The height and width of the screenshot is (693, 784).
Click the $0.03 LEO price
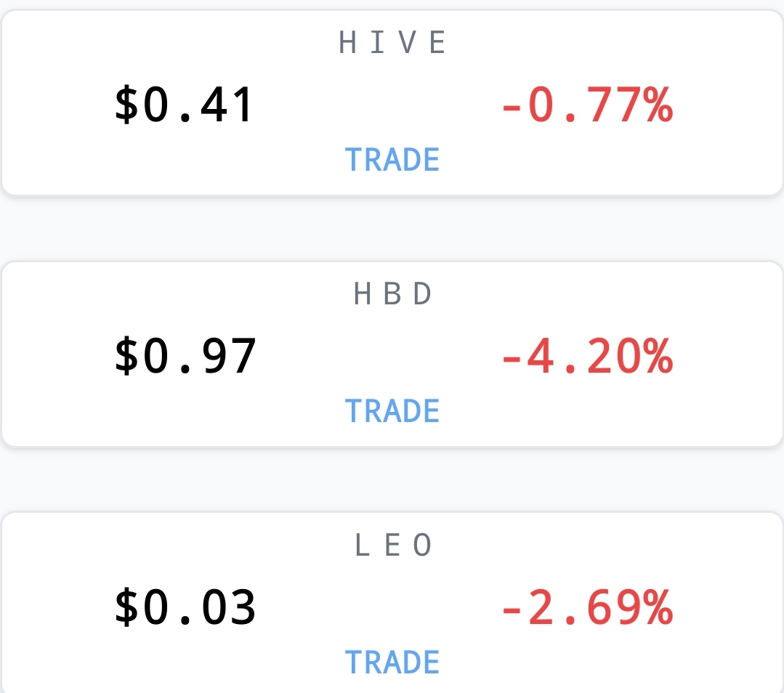click(x=185, y=607)
